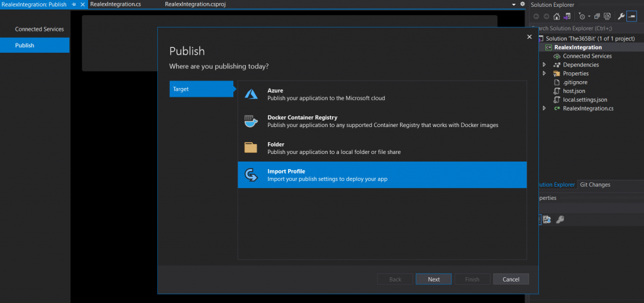Expand RealexIntegration.cs in Solution Explorer

pos(544,108)
